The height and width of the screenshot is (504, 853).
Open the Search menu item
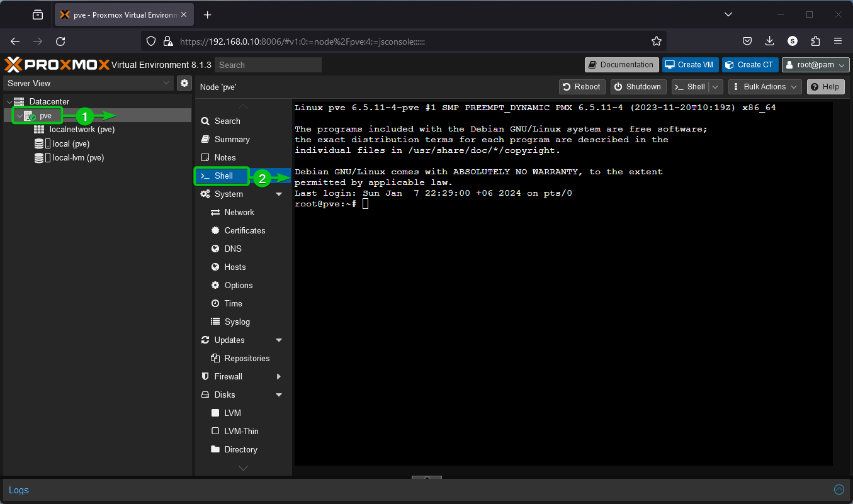click(243, 121)
